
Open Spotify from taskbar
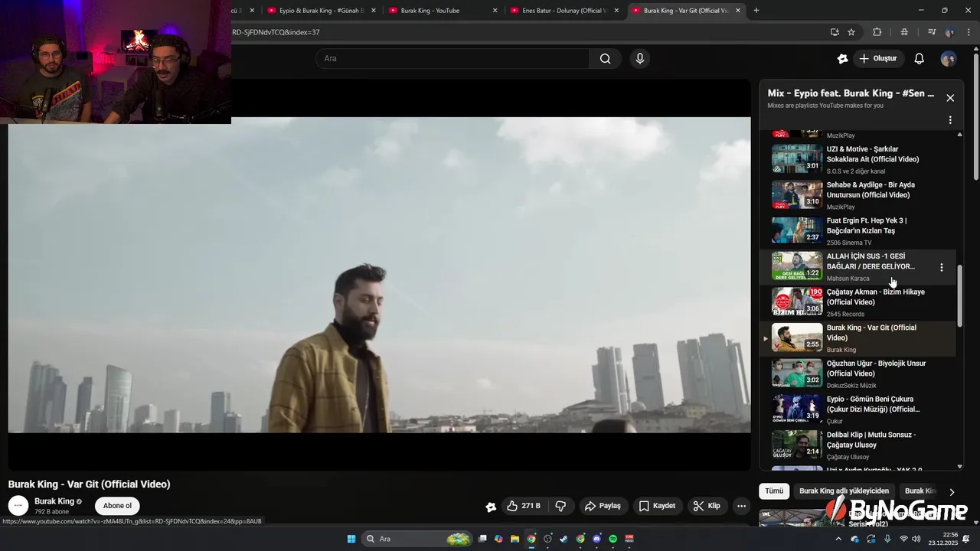tap(612, 539)
